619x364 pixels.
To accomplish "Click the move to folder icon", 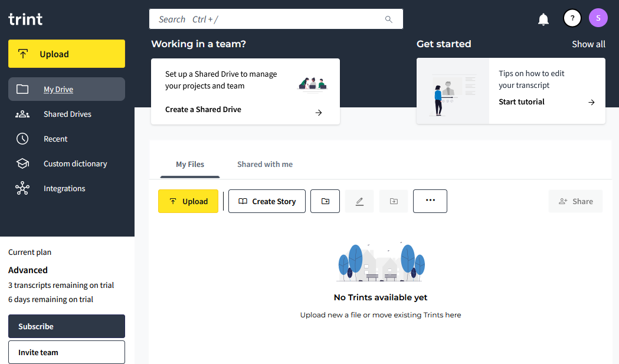I will [x=394, y=201].
